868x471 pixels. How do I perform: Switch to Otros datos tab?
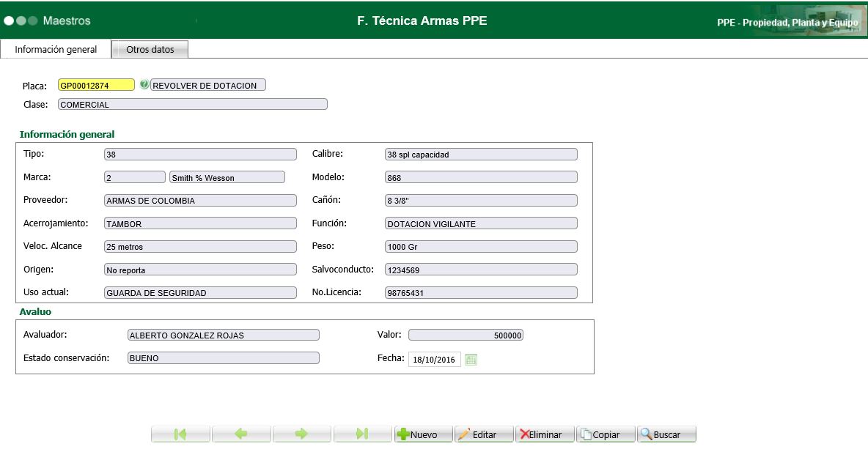coord(150,49)
